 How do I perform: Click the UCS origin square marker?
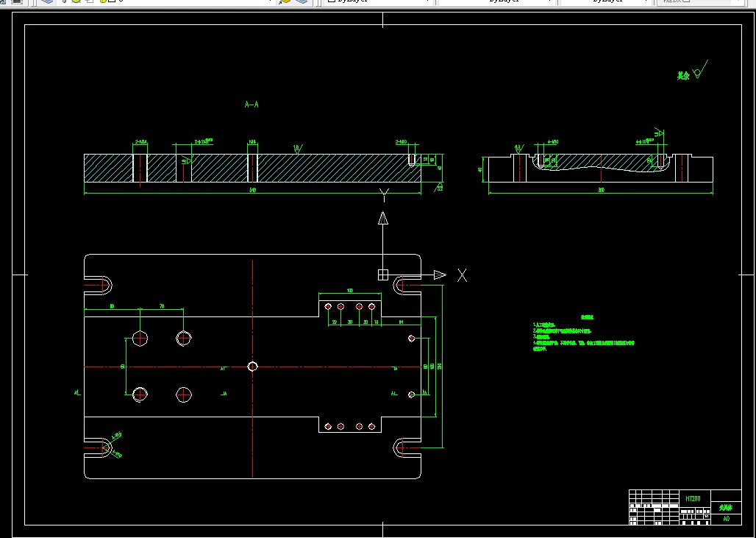(383, 275)
